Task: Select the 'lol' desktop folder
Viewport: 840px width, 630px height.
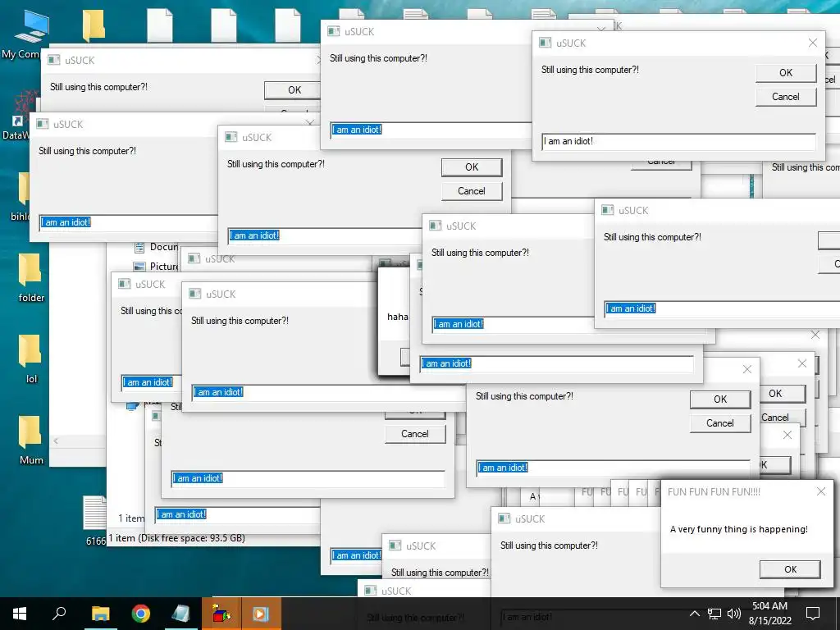Action: (x=30, y=359)
